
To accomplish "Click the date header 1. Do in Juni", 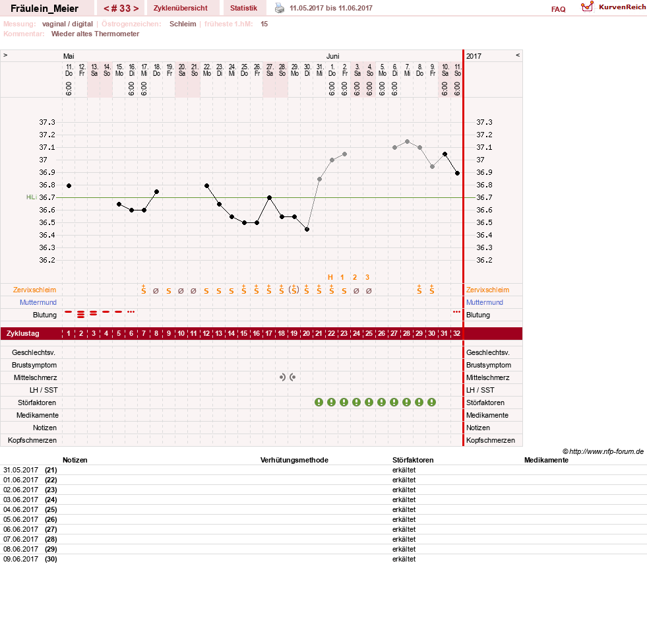I will point(332,70).
